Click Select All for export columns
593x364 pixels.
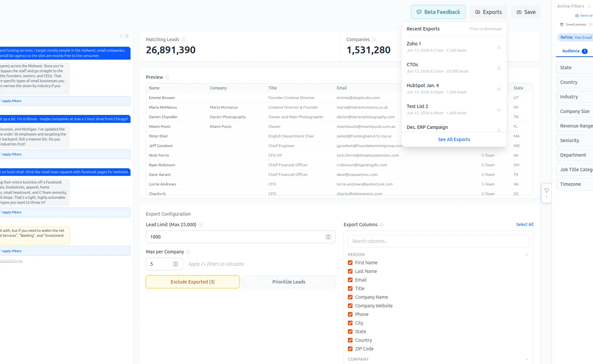(525, 225)
